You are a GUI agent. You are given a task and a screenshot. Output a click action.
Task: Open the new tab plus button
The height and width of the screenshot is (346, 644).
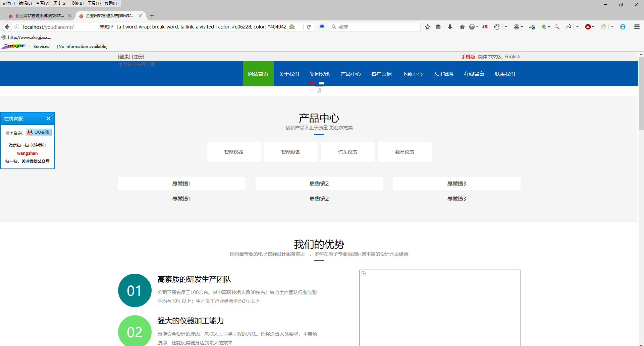(x=152, y=16)
